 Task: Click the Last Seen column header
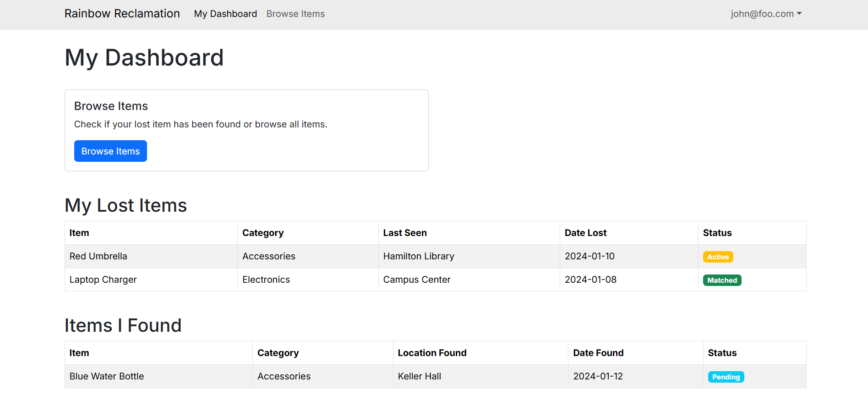(405, 233)
